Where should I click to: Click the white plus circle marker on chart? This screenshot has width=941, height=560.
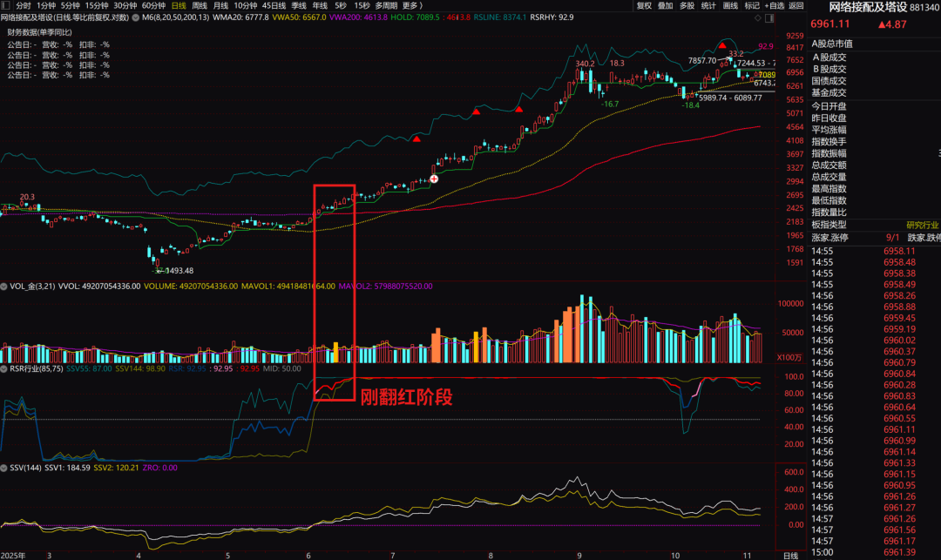[434, 179]
